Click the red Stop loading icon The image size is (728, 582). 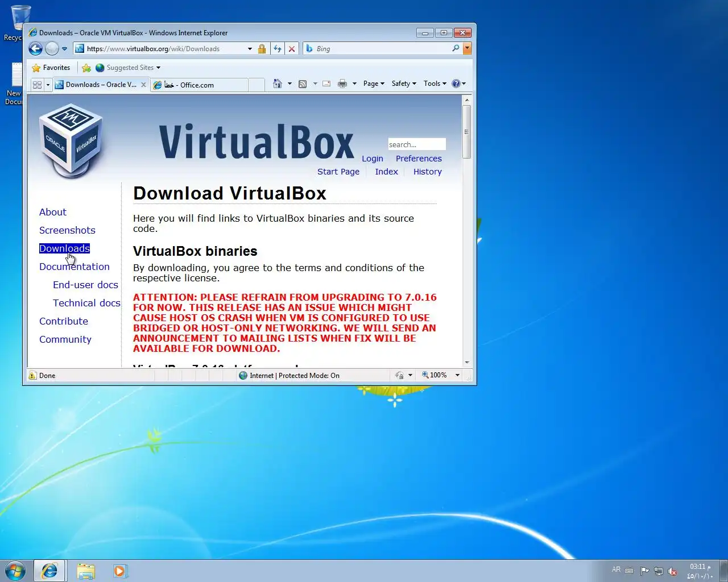[292, 49]
